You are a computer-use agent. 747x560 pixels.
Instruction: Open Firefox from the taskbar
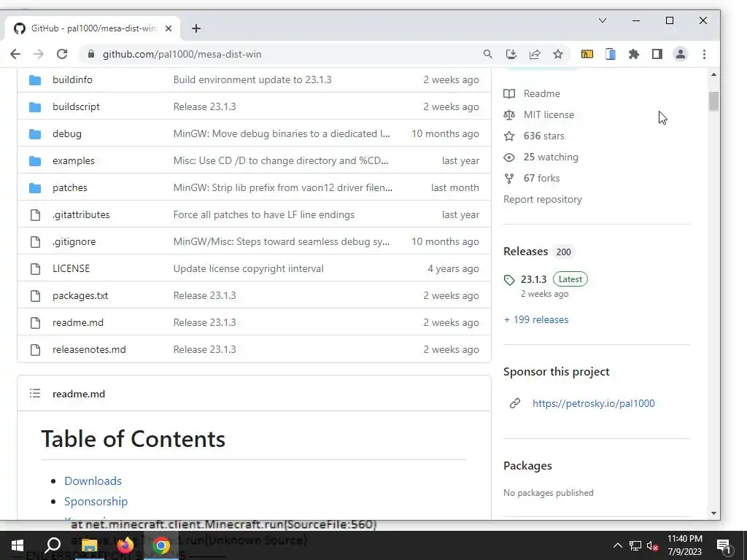125,545
